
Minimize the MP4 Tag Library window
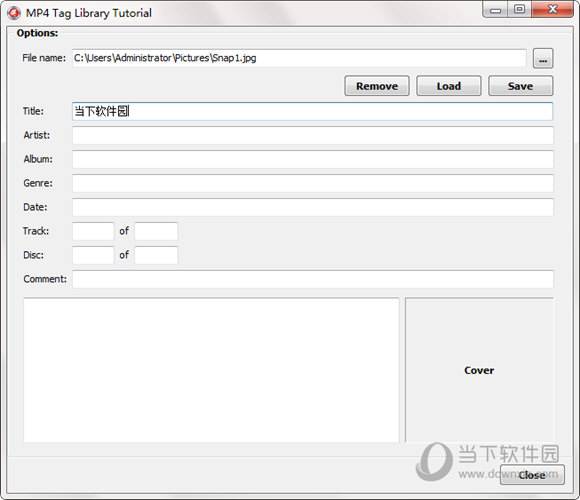pyautogui.click(x=495, y=10)
